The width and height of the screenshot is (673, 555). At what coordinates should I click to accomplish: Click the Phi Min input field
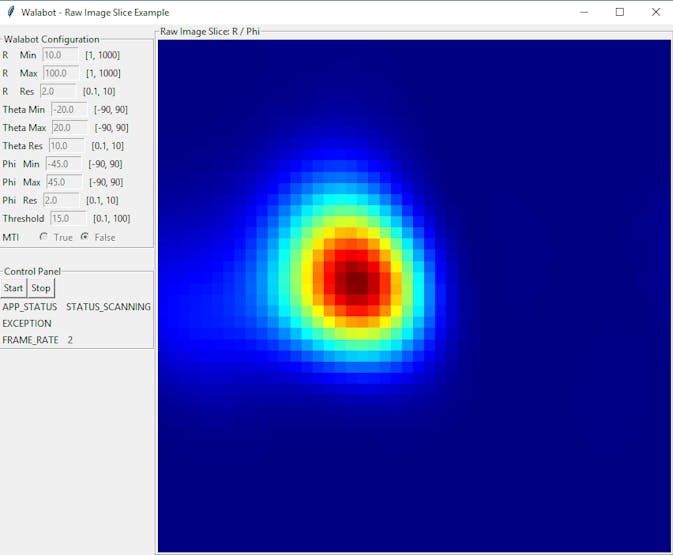(64, 164)
